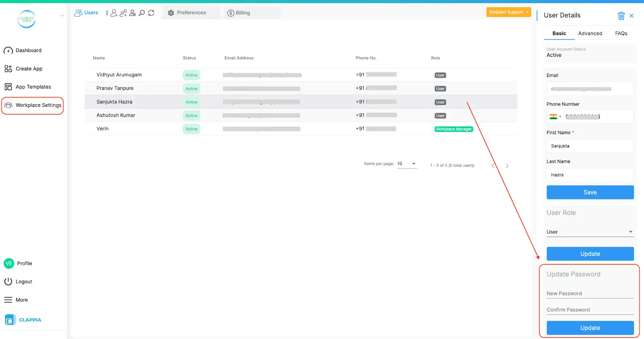
Task: Click Active status badge for Vidhyut Arumugam
Action: click(192, 75)
